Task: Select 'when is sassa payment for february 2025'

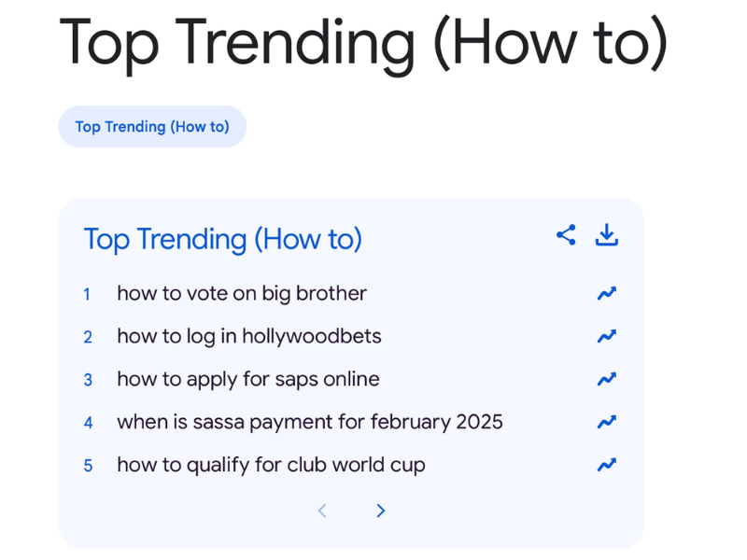Action: 309,422
